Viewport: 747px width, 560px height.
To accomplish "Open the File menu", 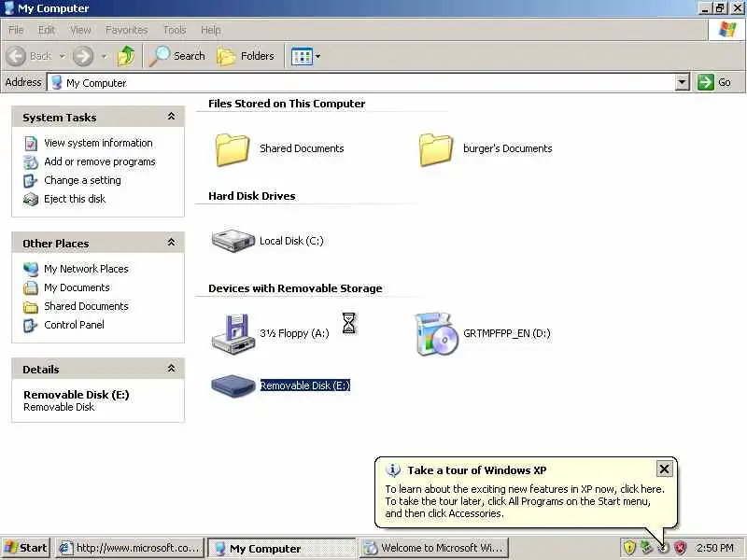I will pyautogui.click(x=16, y=30).
